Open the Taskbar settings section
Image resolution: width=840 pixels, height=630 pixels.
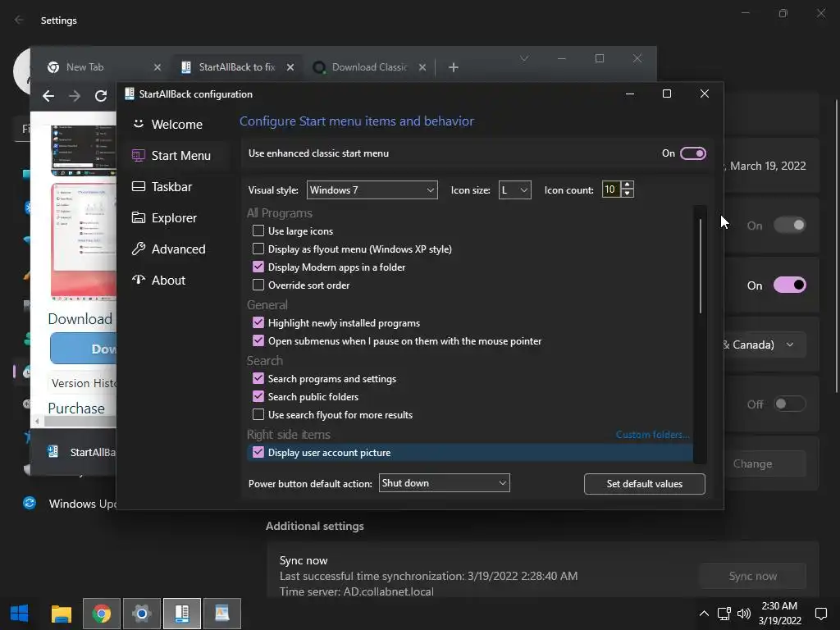(x=171, y=186)
